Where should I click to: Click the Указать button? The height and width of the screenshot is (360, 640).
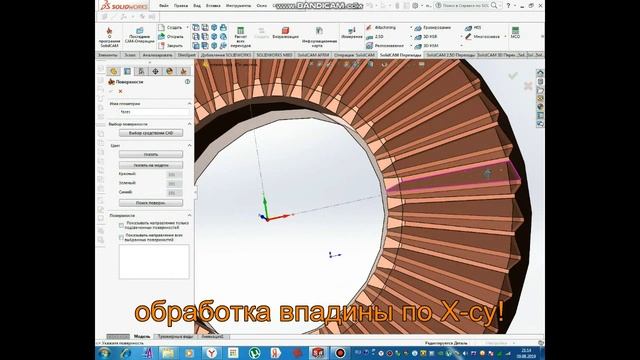pos(151,154)
